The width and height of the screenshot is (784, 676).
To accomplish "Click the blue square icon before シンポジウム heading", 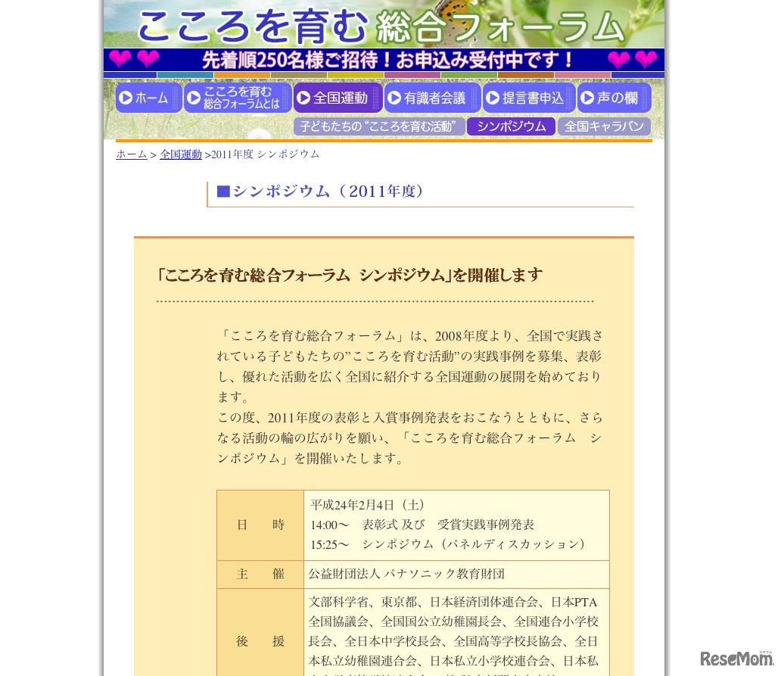I will pyautogui.click(x=223, y=191).
